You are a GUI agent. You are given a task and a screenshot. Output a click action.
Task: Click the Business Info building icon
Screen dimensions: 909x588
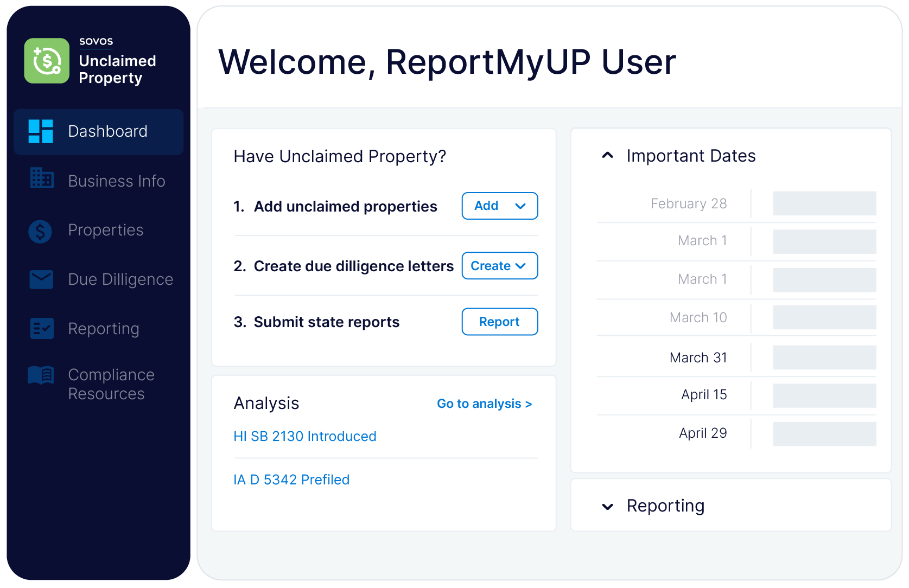tap(41, 181)
